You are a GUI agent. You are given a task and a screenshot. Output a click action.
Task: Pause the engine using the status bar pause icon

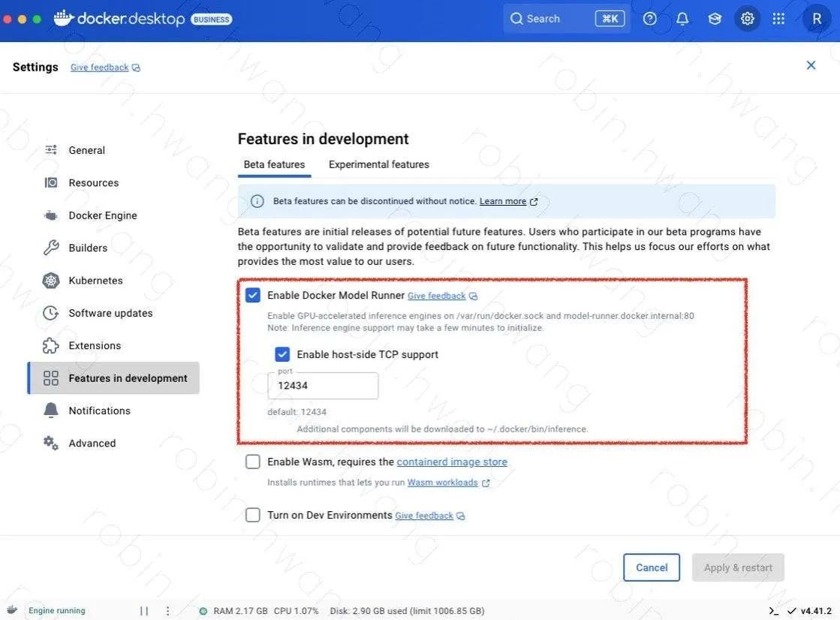[x=144, y=611]
